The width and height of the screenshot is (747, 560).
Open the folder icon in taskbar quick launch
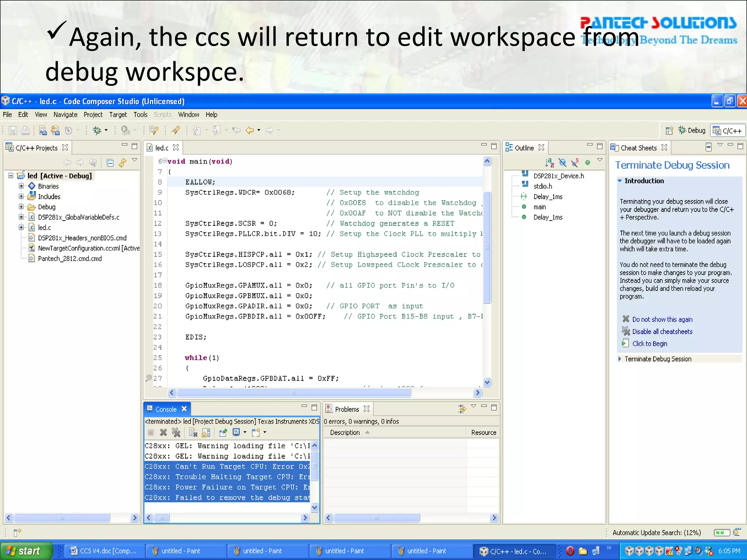583,551
